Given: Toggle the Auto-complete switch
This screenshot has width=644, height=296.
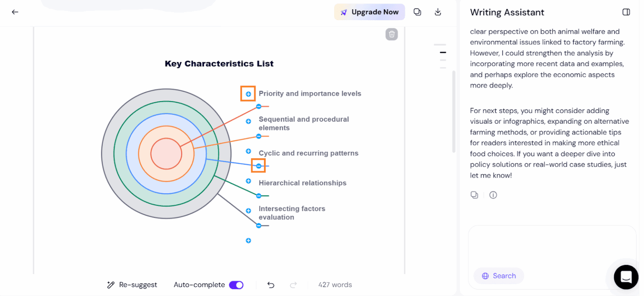Looking at the screenshot, I should point(236,285).
